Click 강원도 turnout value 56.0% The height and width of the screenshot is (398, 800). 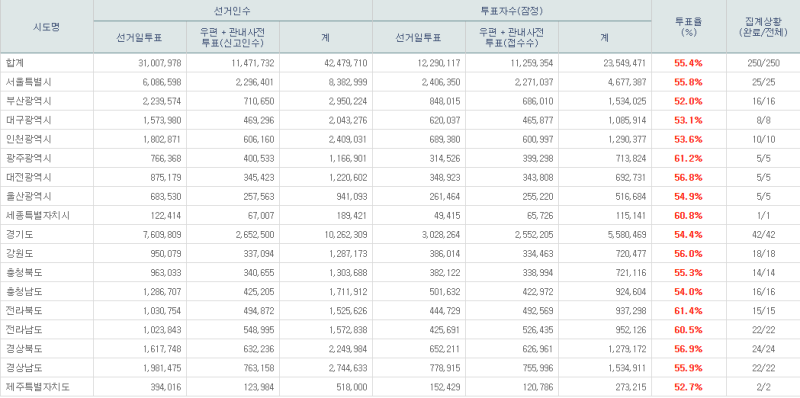(x=688, y=254)
